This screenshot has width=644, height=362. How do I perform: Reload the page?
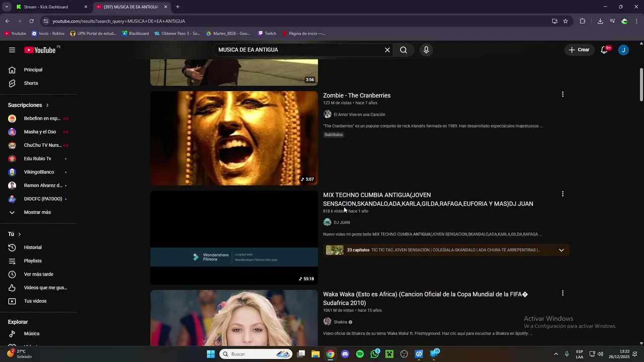coord(31,21)
